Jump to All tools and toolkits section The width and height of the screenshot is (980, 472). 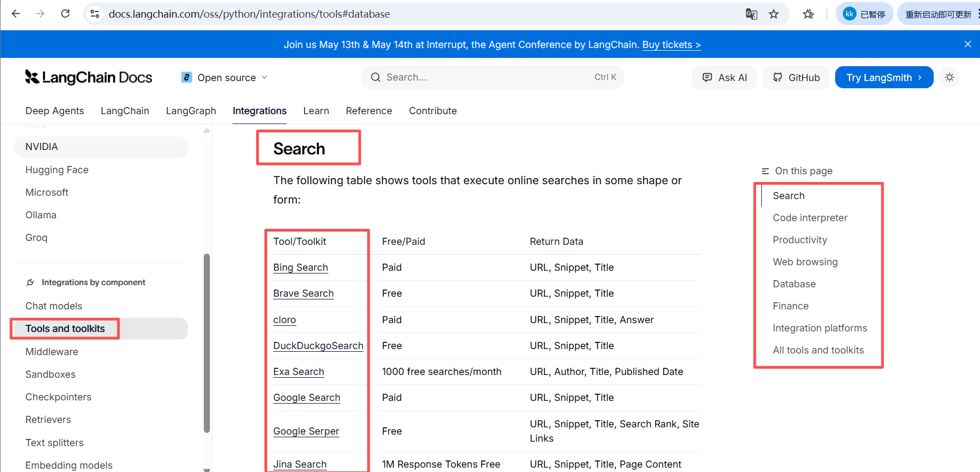click(x=819, y=350)
